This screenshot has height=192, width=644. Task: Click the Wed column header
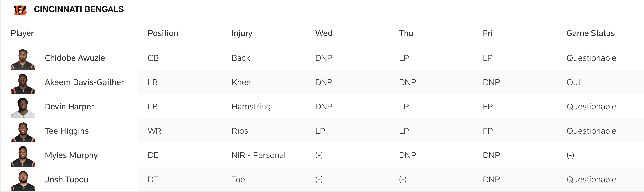[x=323, y=33]
